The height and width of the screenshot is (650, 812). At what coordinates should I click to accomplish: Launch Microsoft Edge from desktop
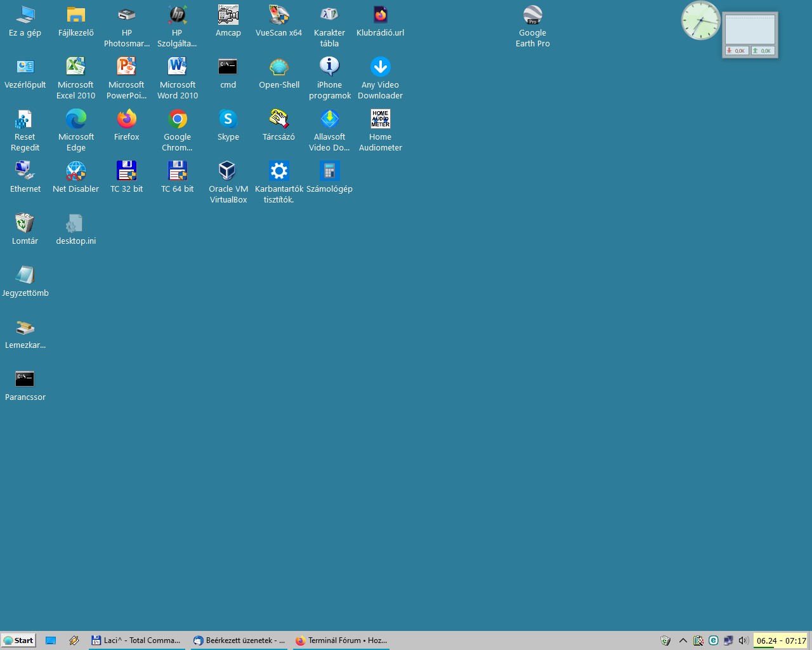(76, 131)
